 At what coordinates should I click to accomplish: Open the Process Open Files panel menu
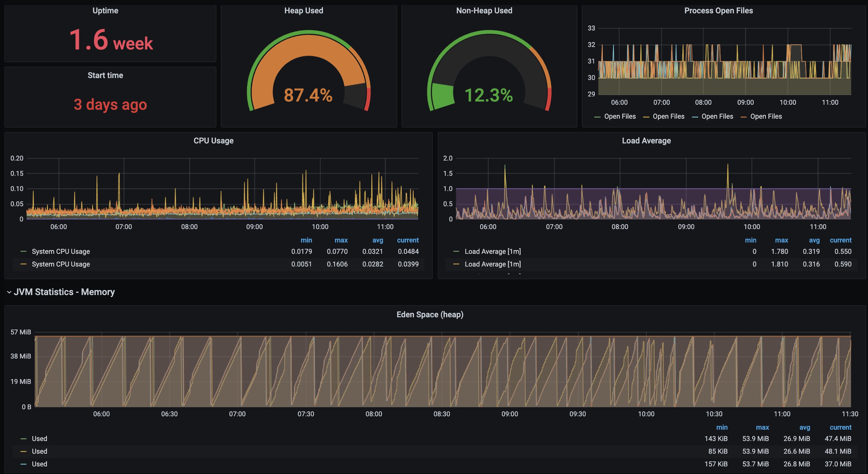point(718,11)
